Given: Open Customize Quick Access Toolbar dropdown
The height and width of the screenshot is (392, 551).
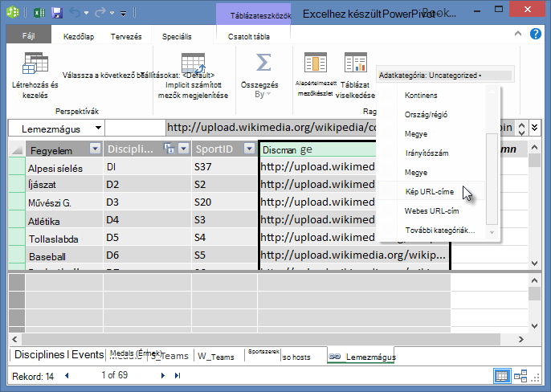Looking at the screenshot, I should click(124, 14).
